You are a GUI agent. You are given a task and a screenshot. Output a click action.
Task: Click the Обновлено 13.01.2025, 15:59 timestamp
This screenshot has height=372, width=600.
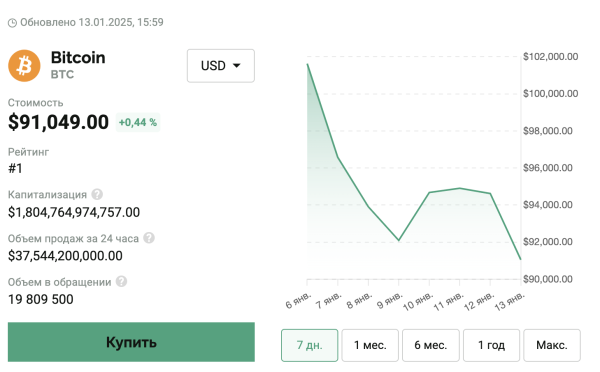click(92, 22)
